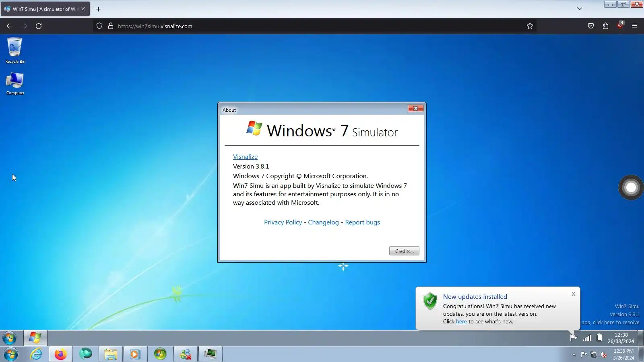Go back to the previous page
The height and width of the screenshot is (362, 644).
(x=10, y=26)
